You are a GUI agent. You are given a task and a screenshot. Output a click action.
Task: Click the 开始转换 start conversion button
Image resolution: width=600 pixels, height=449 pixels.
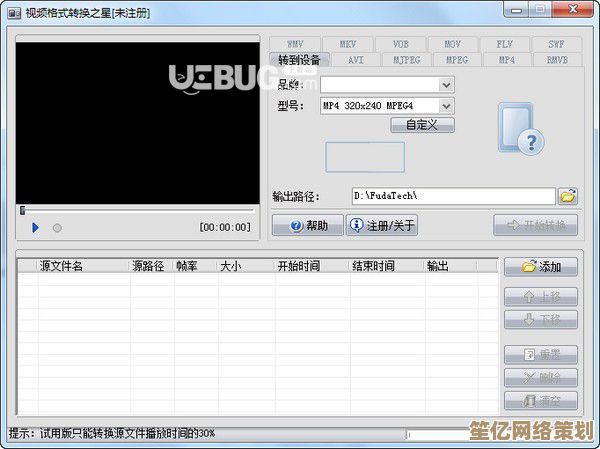(x=536, y=225)
